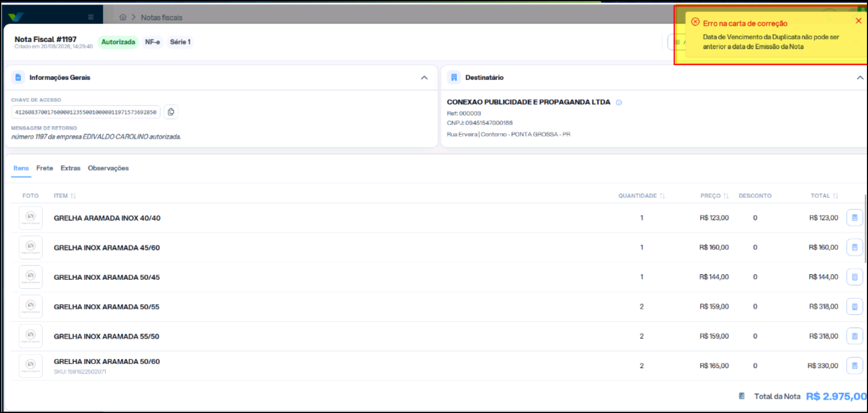868x413 pixels.
Task: Go to home via breadcrumb house icon
Action: pyautogui.click(x=123, y=17)
